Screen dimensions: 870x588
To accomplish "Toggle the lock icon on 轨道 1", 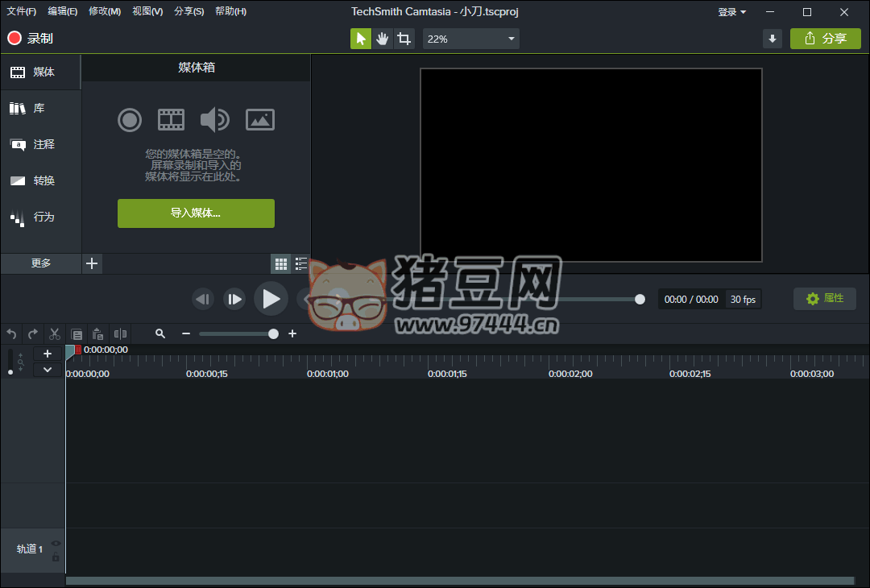I will coord(56,557).
